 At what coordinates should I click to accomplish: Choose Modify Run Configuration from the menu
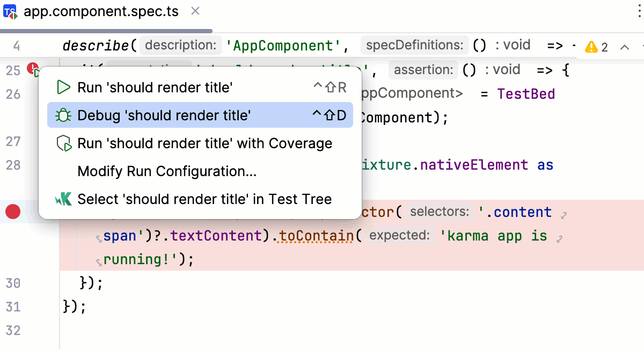[167, 171]
